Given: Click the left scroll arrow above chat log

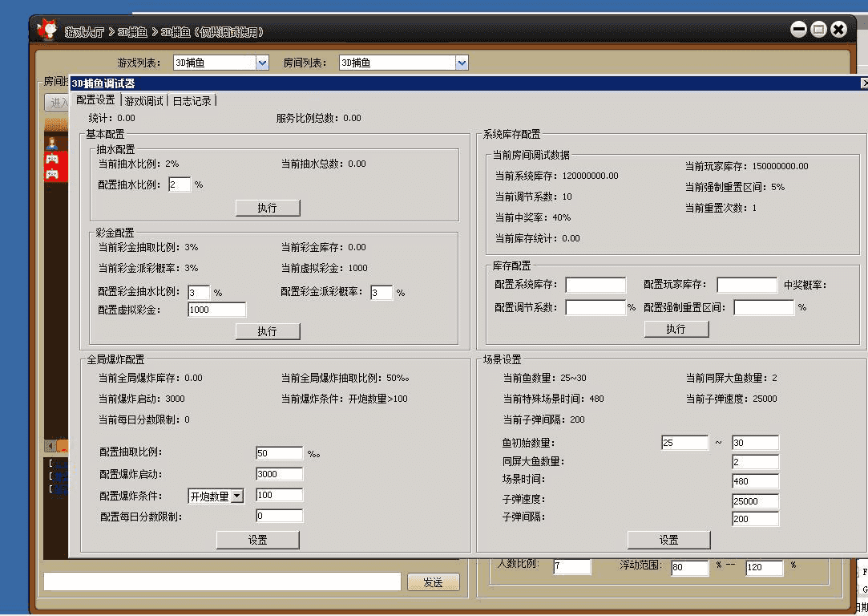Looking at the screenshot, I should point(50,445).
